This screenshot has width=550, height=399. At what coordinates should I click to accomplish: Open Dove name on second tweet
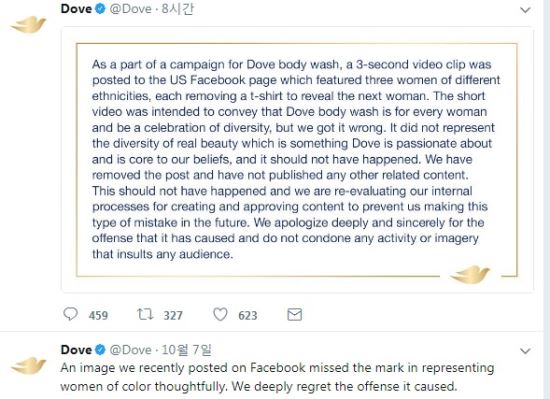(76, 350)
